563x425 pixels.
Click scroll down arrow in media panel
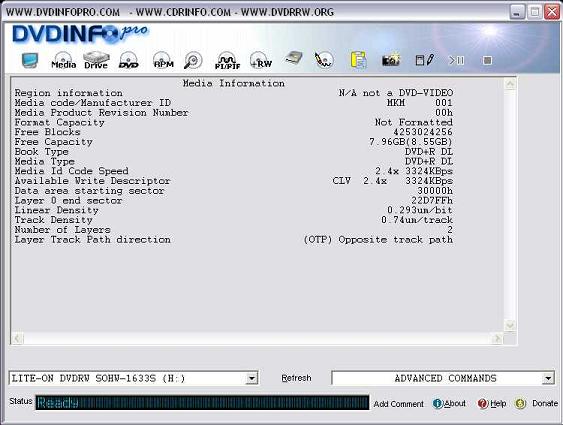(510, 326)
